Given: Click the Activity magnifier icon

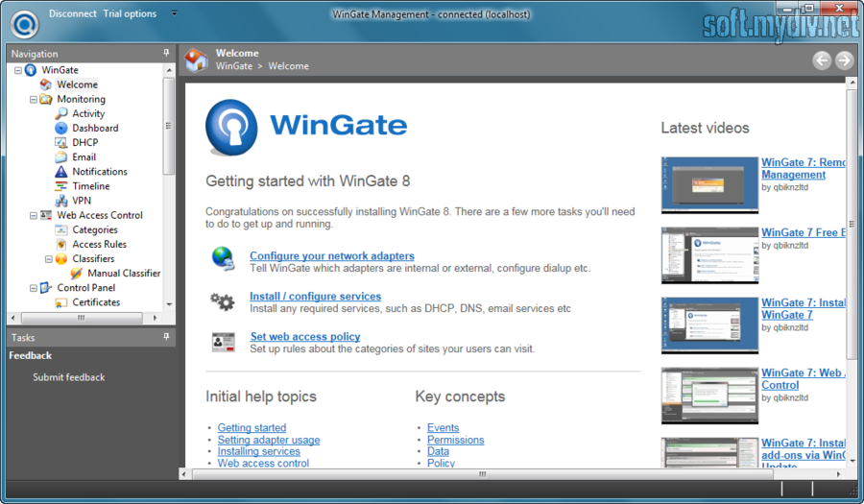Looking at the screenshot, I should [61, 113].
